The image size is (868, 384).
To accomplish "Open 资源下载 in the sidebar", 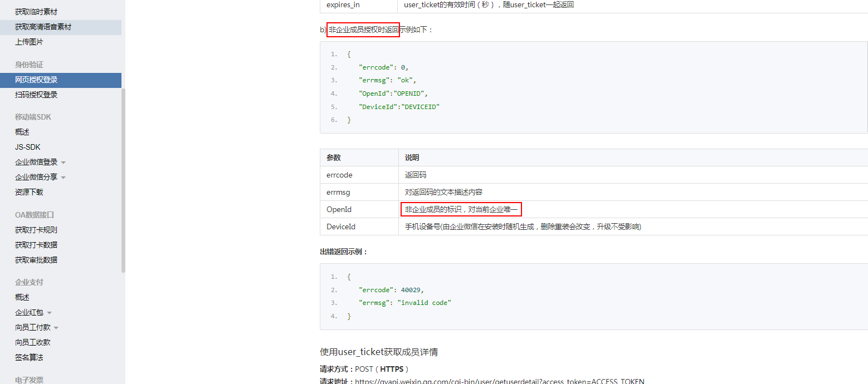I will (x=29, y=191).
